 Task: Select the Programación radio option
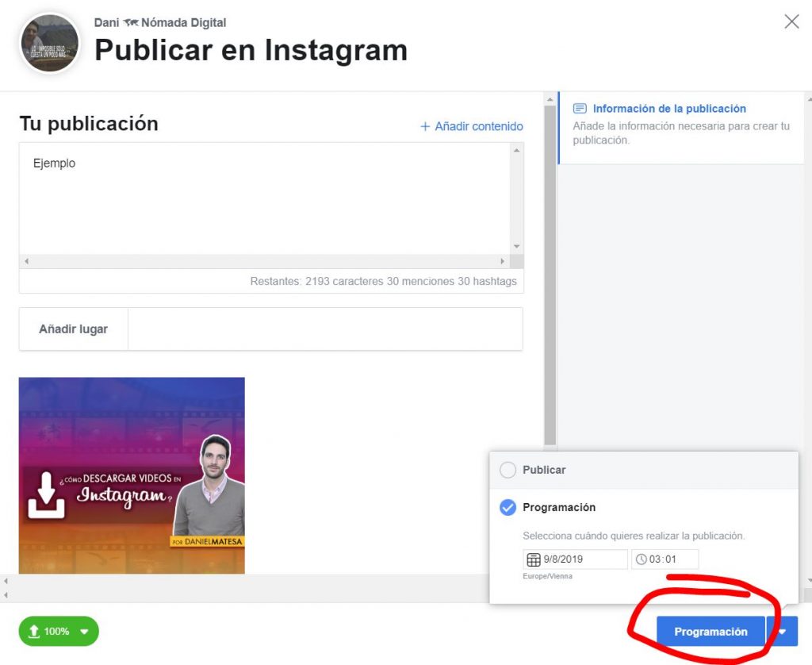pyautogui.click(x=507, y=507)
